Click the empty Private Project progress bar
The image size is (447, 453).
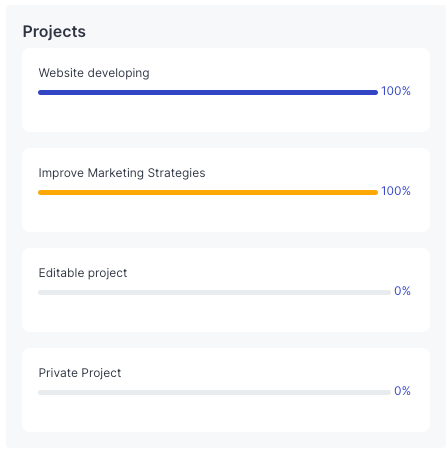tap(214, 392)
